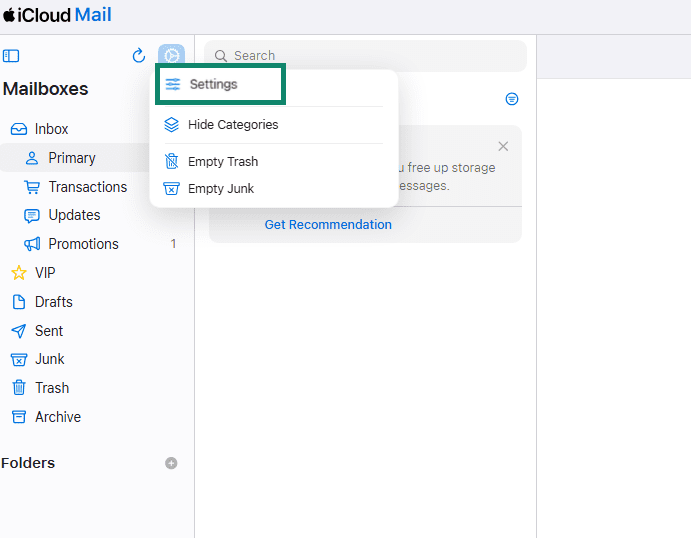The width and height of the screenshot is (691, 538).
Task: Open the Promotions category
Action: pos(83,244)
